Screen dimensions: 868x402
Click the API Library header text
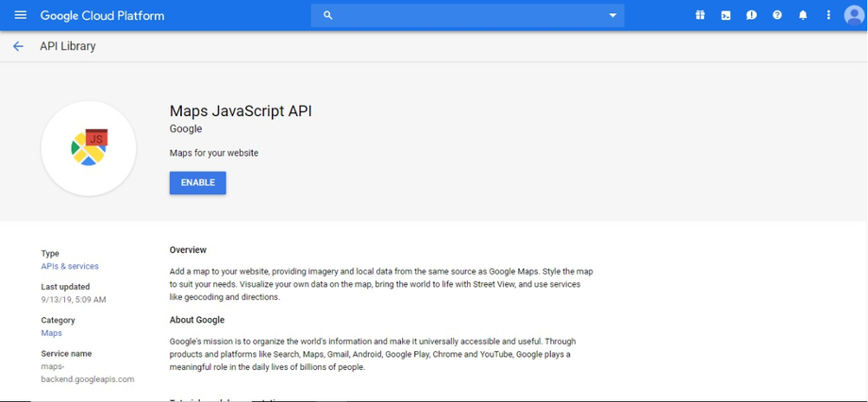(x=68, y=46)
